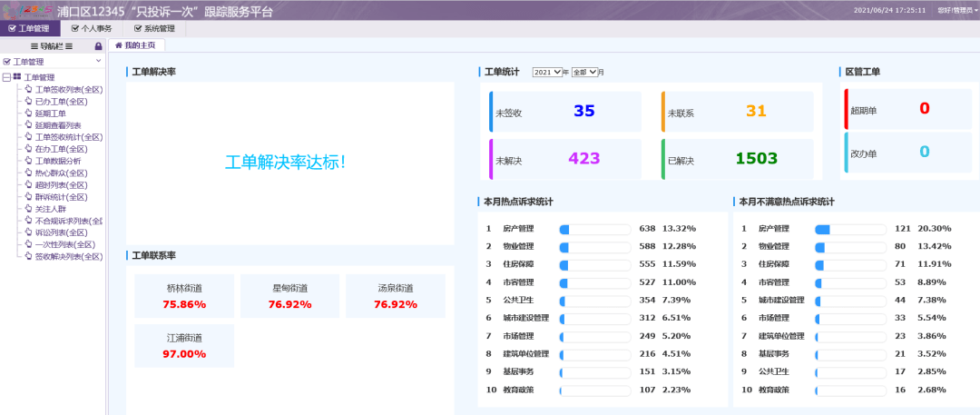Click the 2021/06/24 17:25:11 timestamp
Image resolution: width=980 pixels, height=415 pixels.
pyautogui.click(x=889, y=10)
